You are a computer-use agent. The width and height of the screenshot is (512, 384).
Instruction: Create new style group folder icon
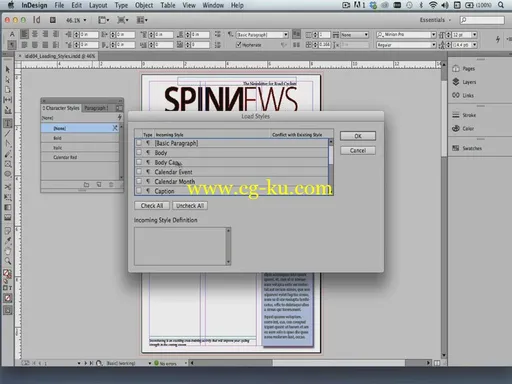tap(86, 184)
